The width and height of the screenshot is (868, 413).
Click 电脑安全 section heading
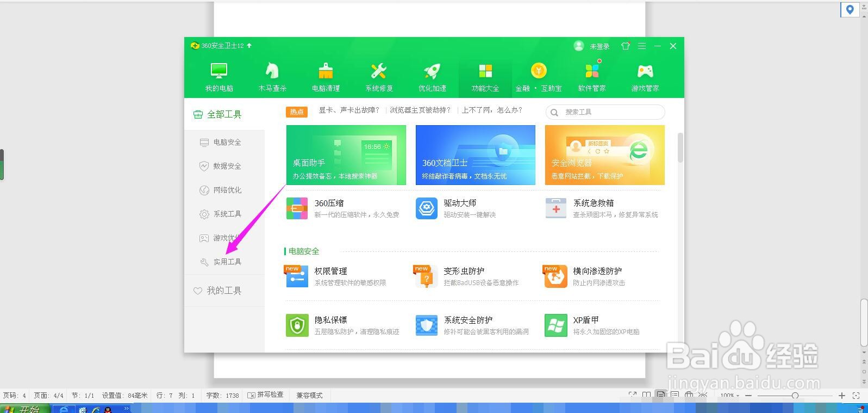pyautogui.click(x=304, y=251)
